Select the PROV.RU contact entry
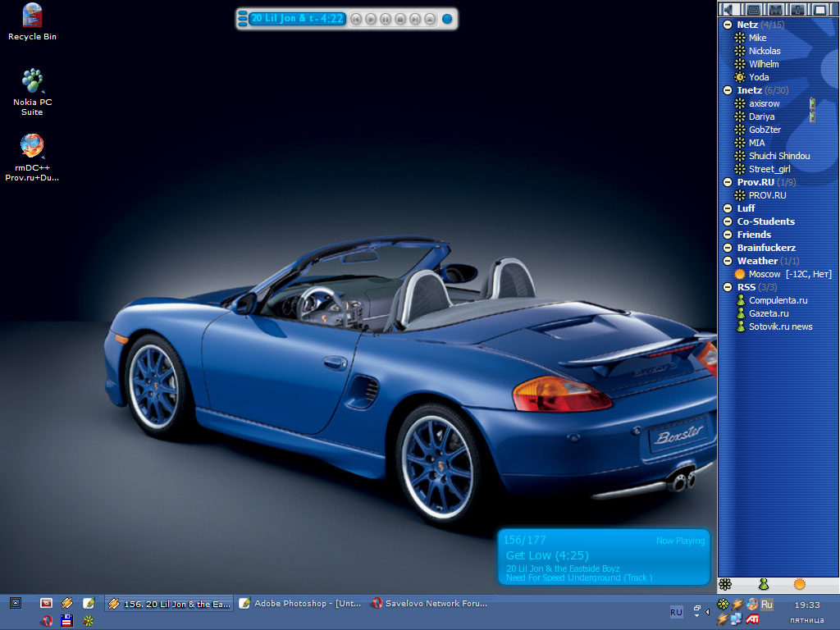The image size is (840, 630). (x=768, y=195)
